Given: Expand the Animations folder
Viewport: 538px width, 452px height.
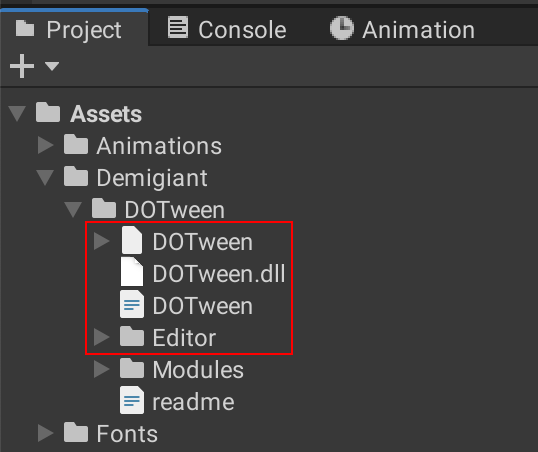Looking at the screenshot, I should (x=45, y=146).
